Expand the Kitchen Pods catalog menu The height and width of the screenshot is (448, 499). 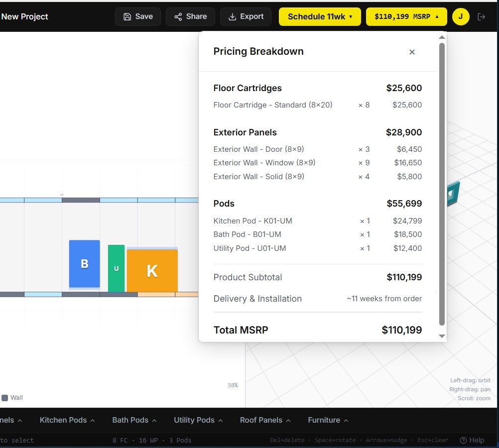(67, 420)
